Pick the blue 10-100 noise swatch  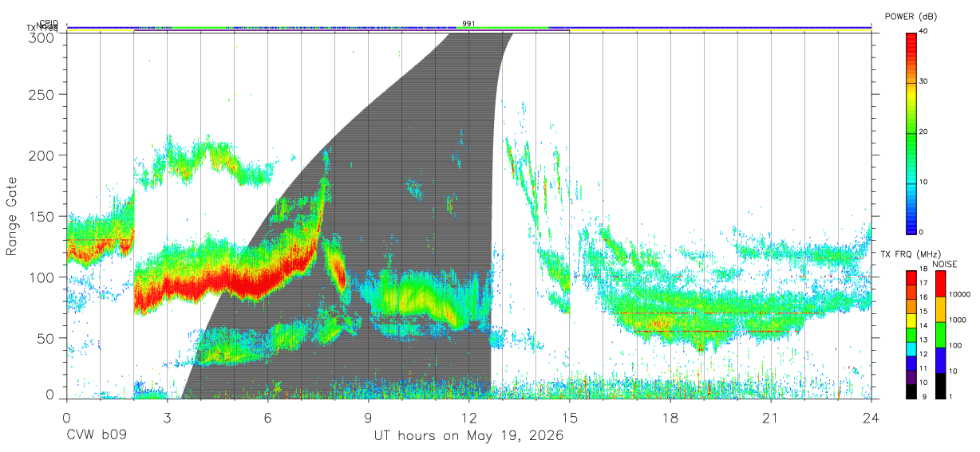tap(939, 360)
